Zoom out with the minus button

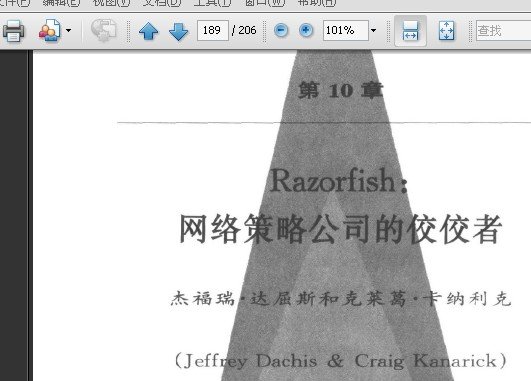(281, 30)
